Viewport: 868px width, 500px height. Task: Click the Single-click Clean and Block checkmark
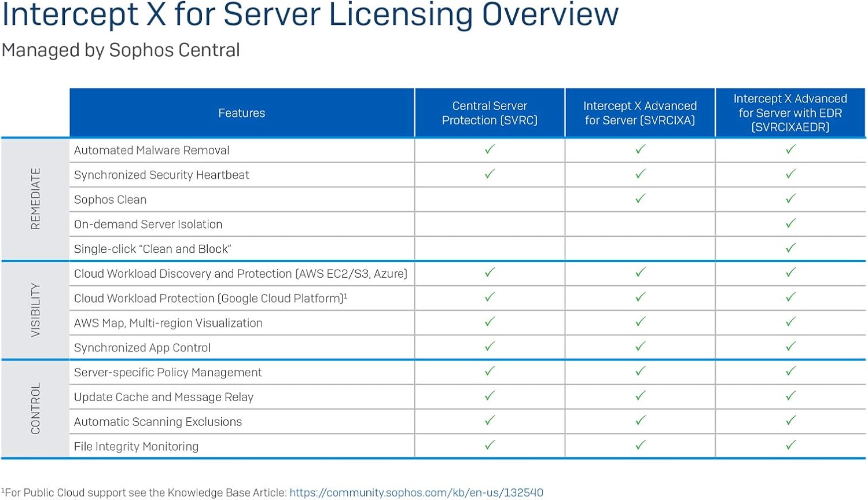(790, 248)
